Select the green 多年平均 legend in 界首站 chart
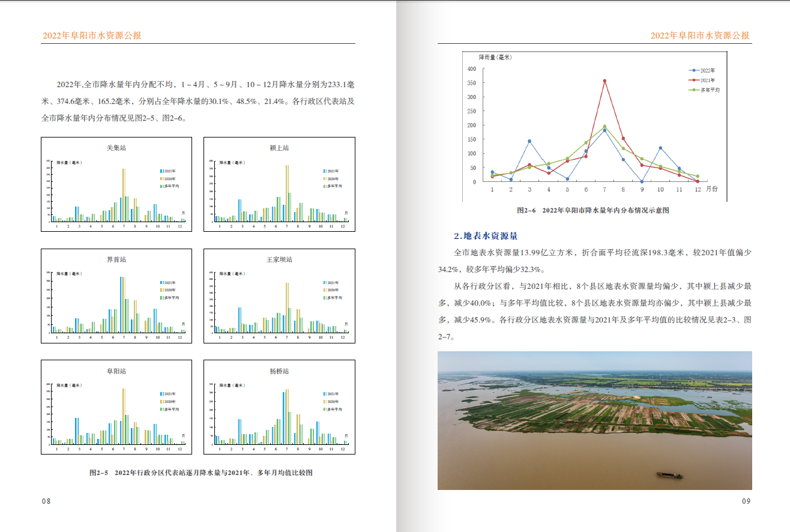This screenshot has height=532, width=790. click(x=162, y=298)
